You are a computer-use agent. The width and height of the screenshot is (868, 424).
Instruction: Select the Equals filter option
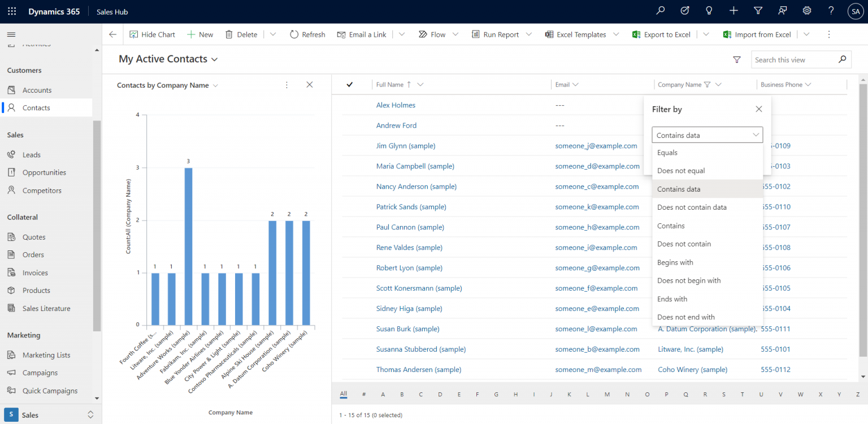[708, 153]
